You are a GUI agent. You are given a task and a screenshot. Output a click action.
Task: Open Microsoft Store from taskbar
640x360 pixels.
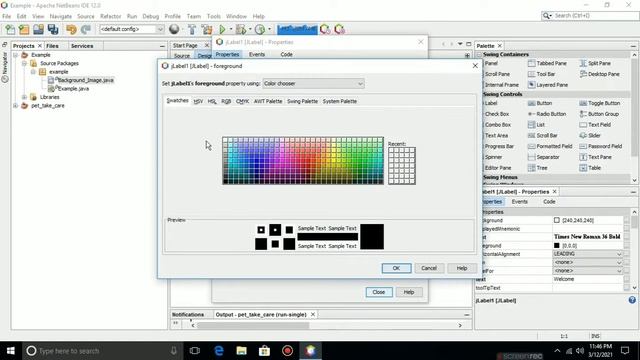[264, 351]
